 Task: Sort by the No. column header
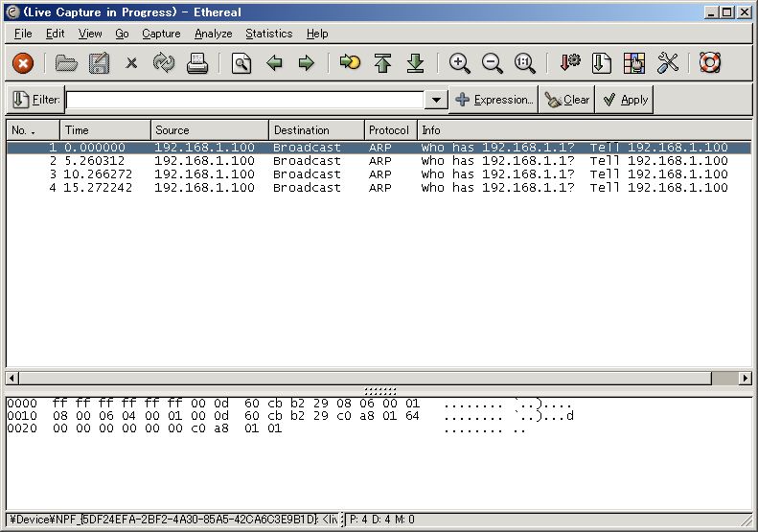click(33, 130)
